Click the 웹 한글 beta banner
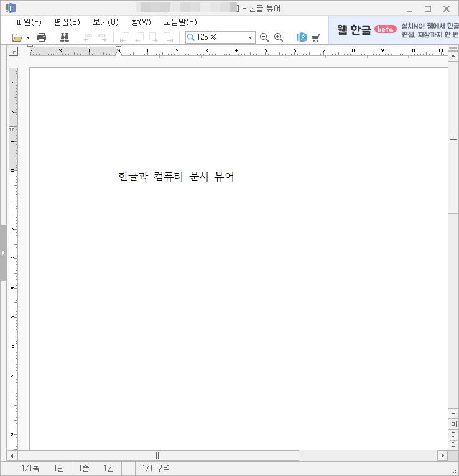459x476 pixels. 394,30
